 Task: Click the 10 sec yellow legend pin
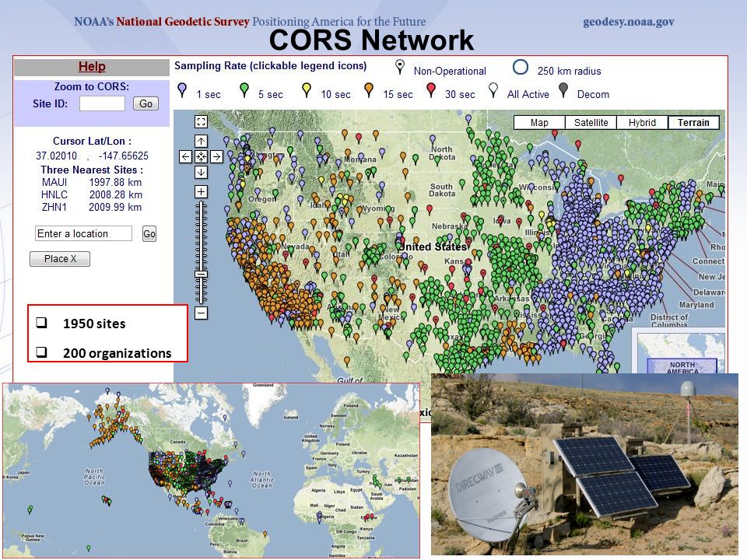pyautogui.click(x=307, y=90)
